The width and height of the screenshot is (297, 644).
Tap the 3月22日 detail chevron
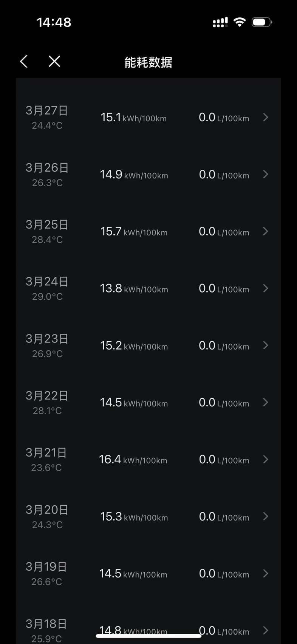tap(266, 402)
